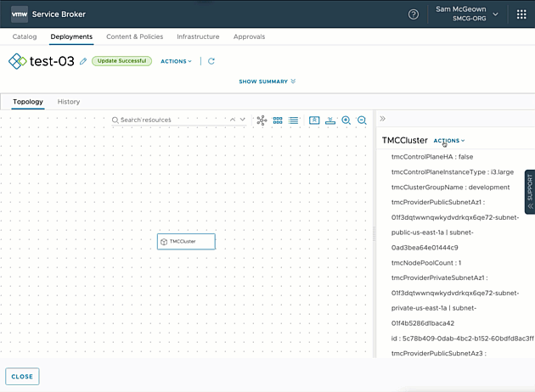535x392 pixels.
Task: Expand SHOW SUMMARY section
Action: 267,81
